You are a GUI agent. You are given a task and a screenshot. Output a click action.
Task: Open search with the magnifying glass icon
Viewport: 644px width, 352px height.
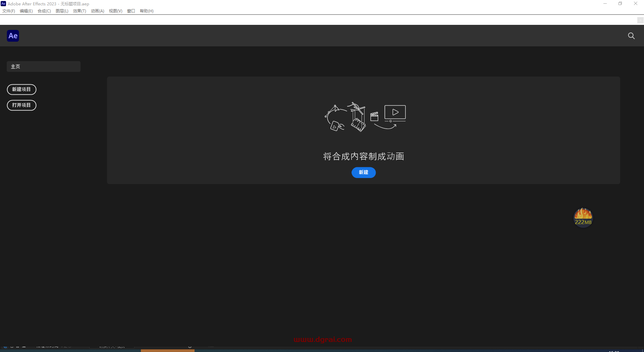[x=631, y=36]
